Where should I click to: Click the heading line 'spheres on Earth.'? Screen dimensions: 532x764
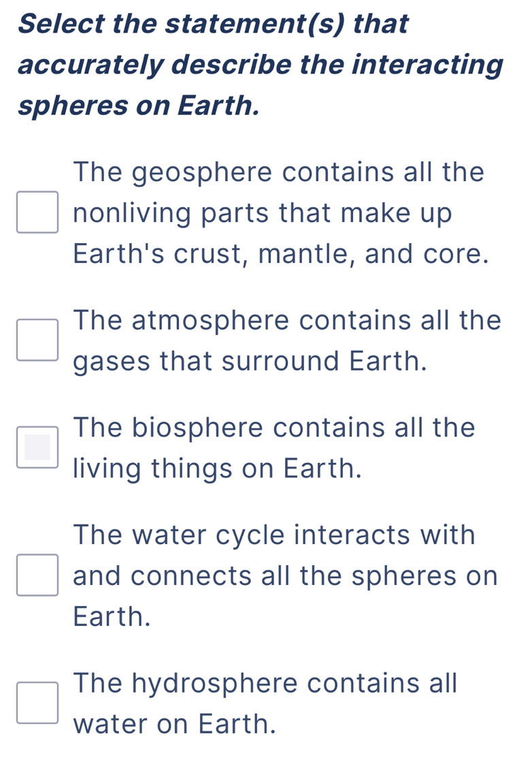pos(139,107)
